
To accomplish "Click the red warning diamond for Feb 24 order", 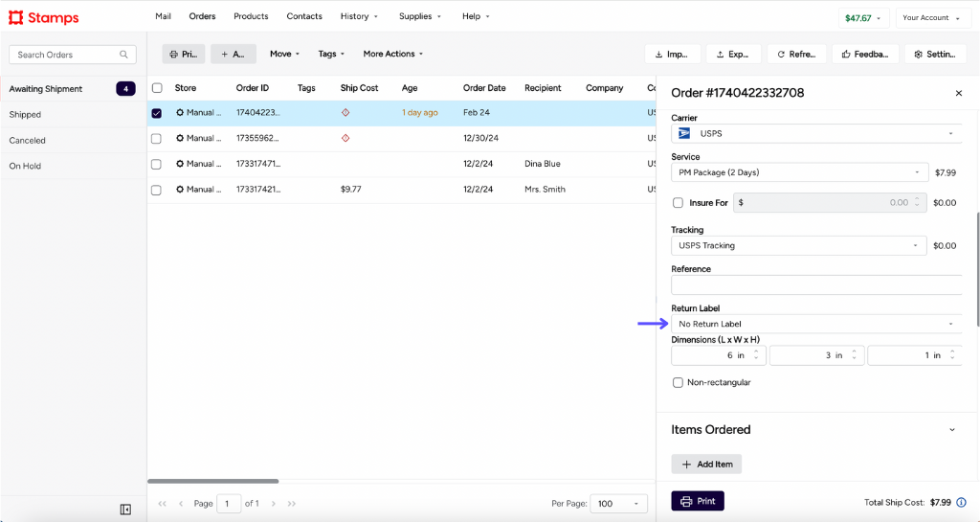I will [x=345, y=112].
